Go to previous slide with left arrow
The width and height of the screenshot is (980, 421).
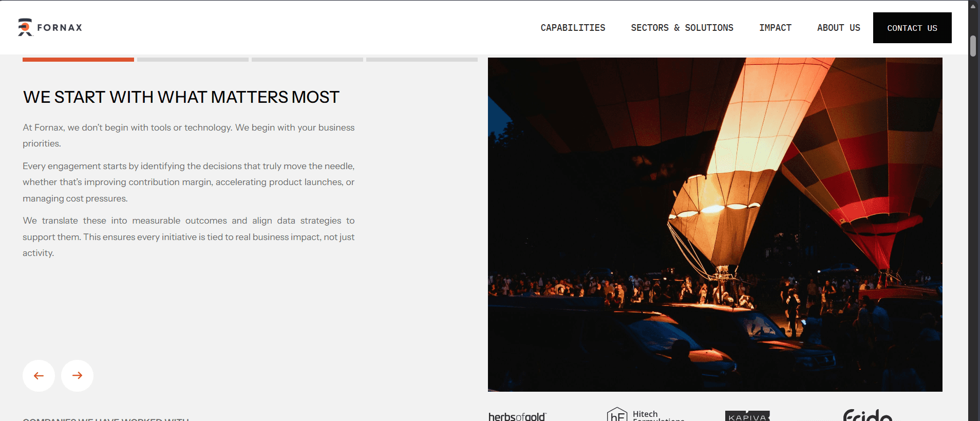point(39,376)
